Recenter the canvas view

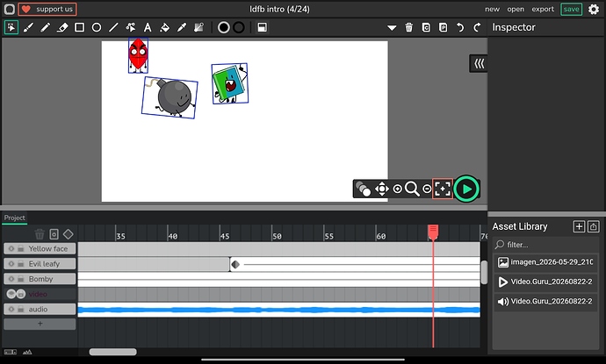443,189
